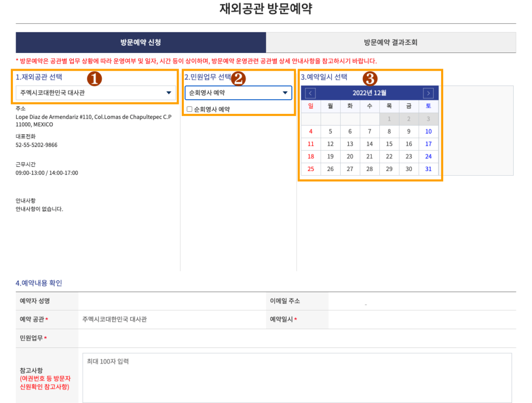
Task: Click the 예약일시 field label
Action: (x=281, y=319)
